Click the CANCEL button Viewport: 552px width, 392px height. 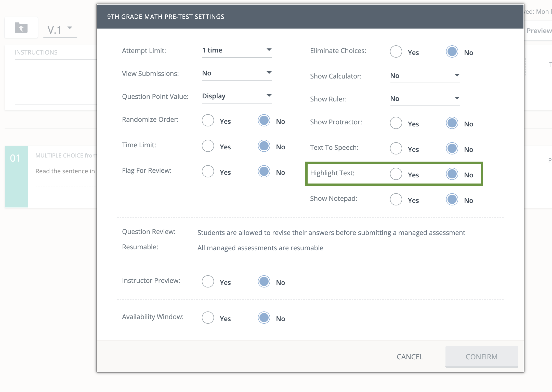[409, 357]
